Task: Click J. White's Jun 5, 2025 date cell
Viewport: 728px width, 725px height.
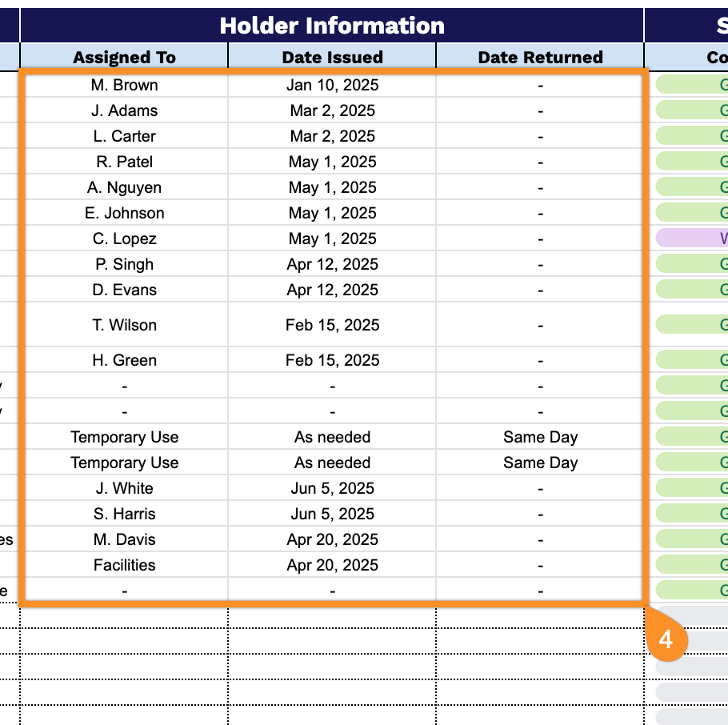Action: tap(332, 488)
